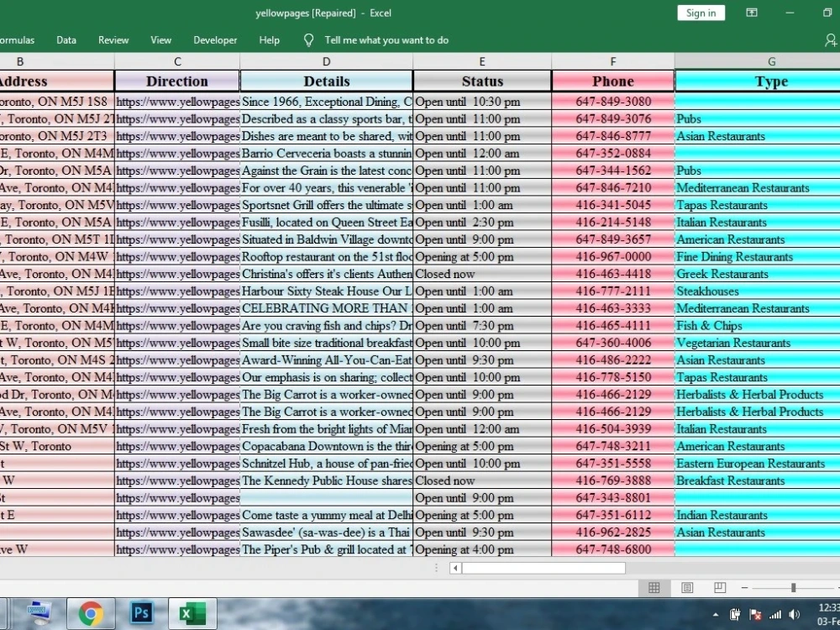
Task: Select the Type header cell
Action: [x=758, y=81]
